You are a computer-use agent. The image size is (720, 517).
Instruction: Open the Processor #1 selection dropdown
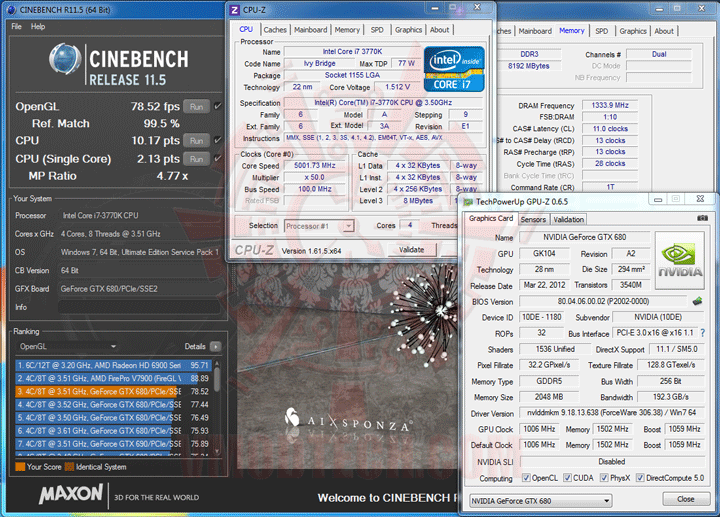coord(319,226)
